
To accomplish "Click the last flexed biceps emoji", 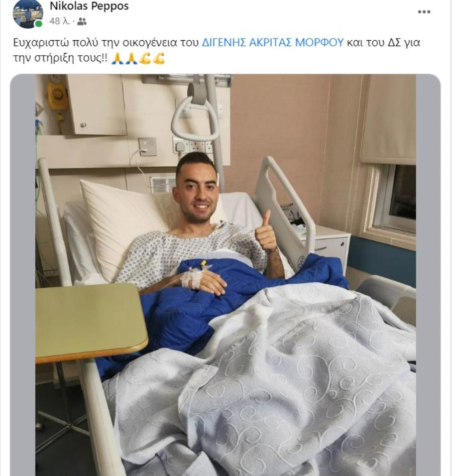I will tap(159, 58).
